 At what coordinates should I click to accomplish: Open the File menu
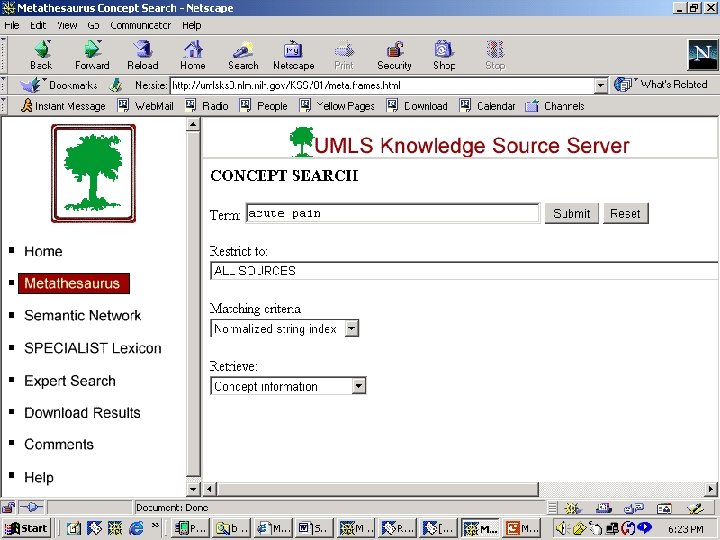[x=11, y=25]
